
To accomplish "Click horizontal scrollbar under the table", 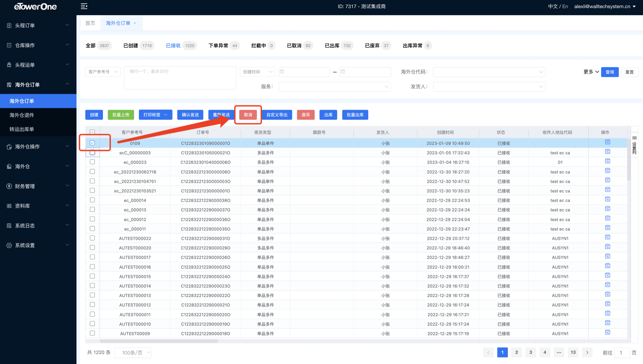I will tap(159, 341).
